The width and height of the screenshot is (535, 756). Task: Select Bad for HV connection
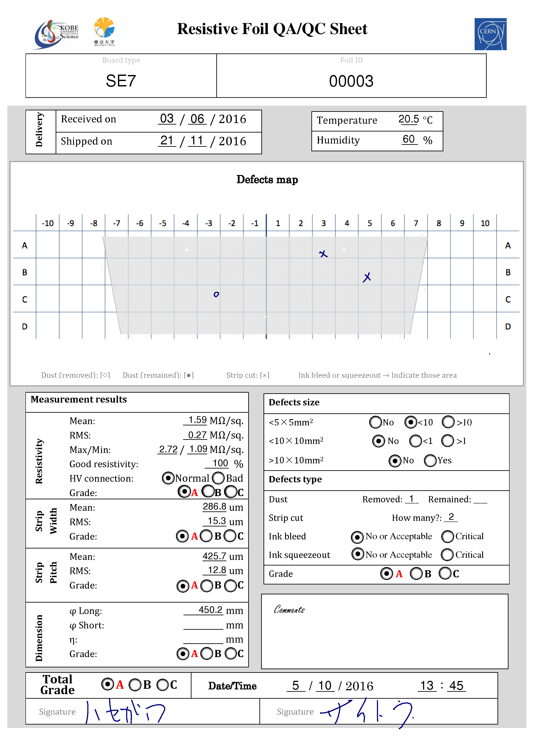click(x=218, y=478)
